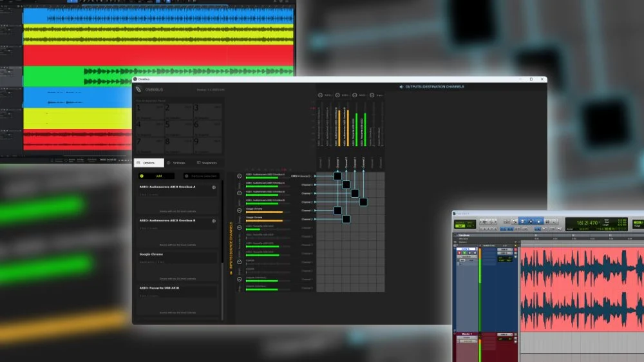Screen dimensions: 644x362
Task: Select the zoomer tool in Pro Tools toolbar
Action: 514,222
